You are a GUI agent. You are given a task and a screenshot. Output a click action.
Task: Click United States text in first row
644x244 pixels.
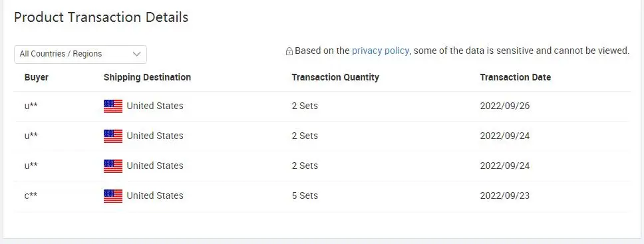tap(155, 106)
